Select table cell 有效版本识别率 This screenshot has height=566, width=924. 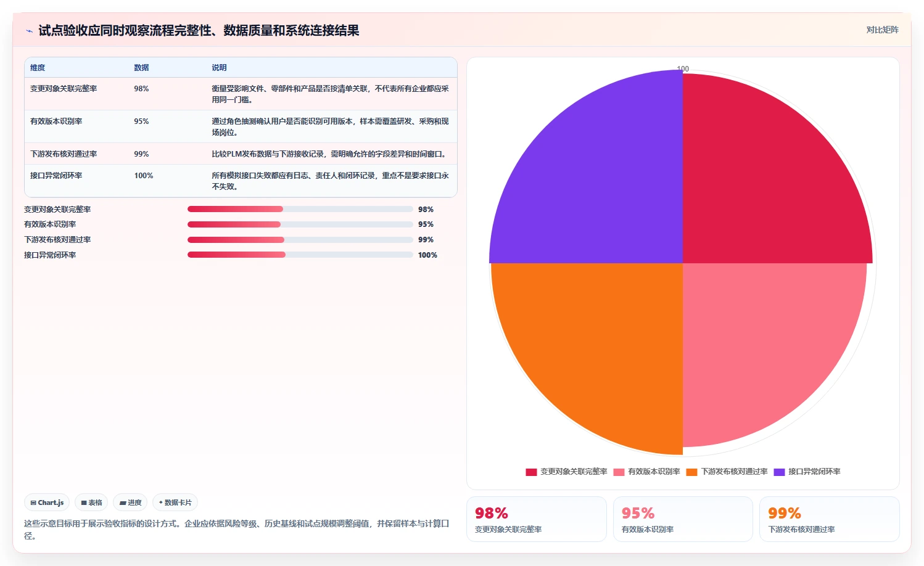click(56, 121)
